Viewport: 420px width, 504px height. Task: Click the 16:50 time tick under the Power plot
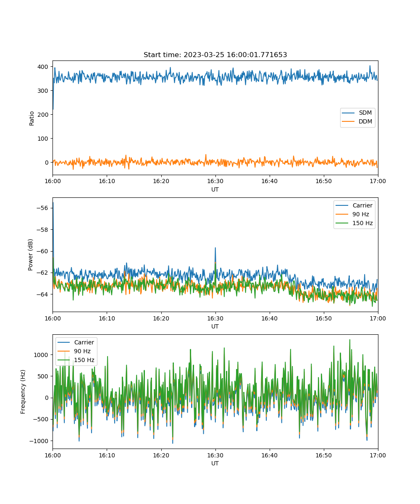(324, 318)
